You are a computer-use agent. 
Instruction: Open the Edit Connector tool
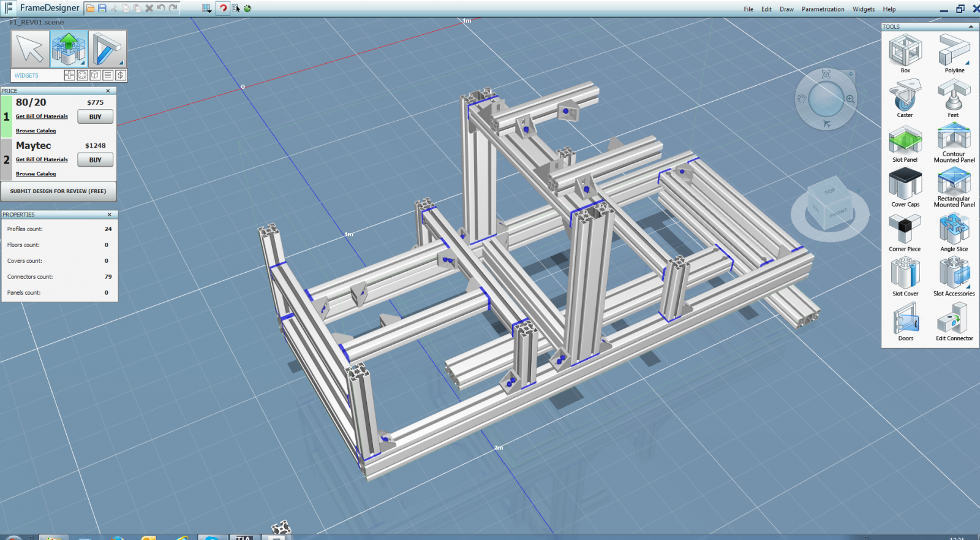click(x=954, y=322)
